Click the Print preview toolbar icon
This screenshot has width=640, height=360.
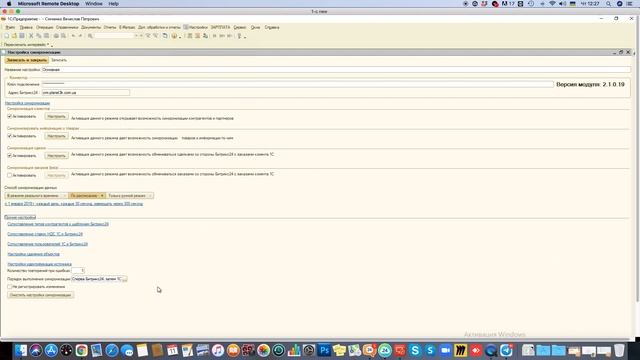(x=64, y=36)
